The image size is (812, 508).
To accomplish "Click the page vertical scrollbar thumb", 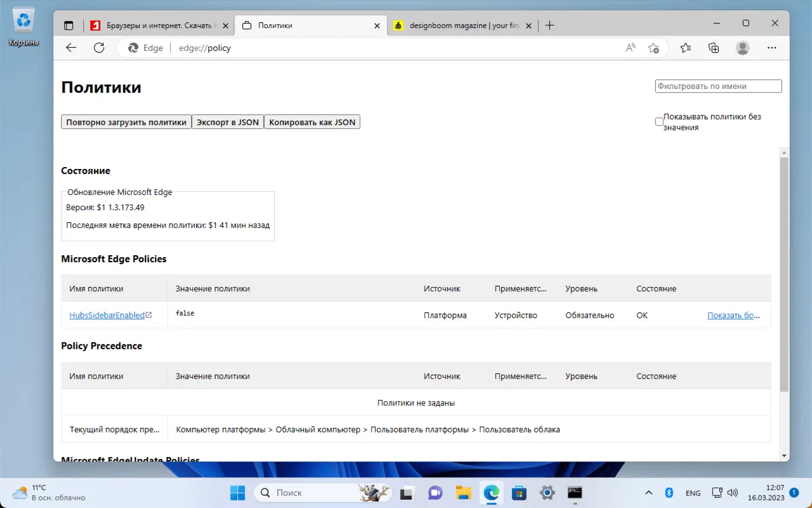I will (784, 274).
